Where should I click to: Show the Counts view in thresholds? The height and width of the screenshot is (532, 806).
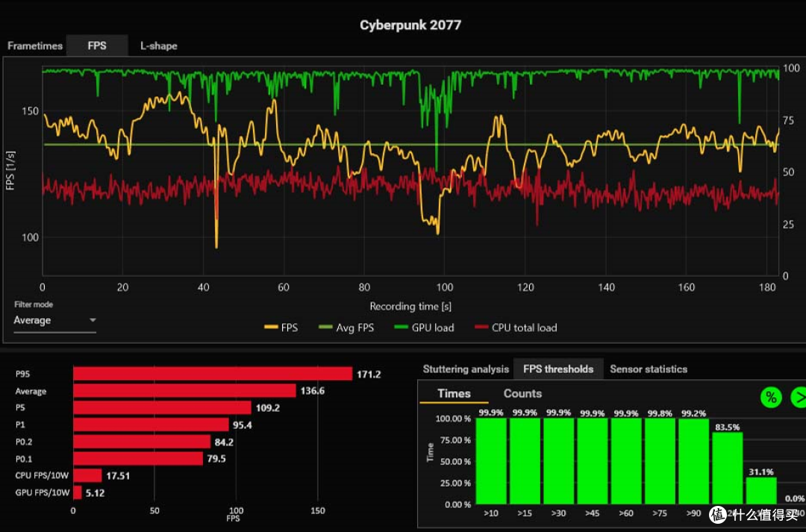522,393
